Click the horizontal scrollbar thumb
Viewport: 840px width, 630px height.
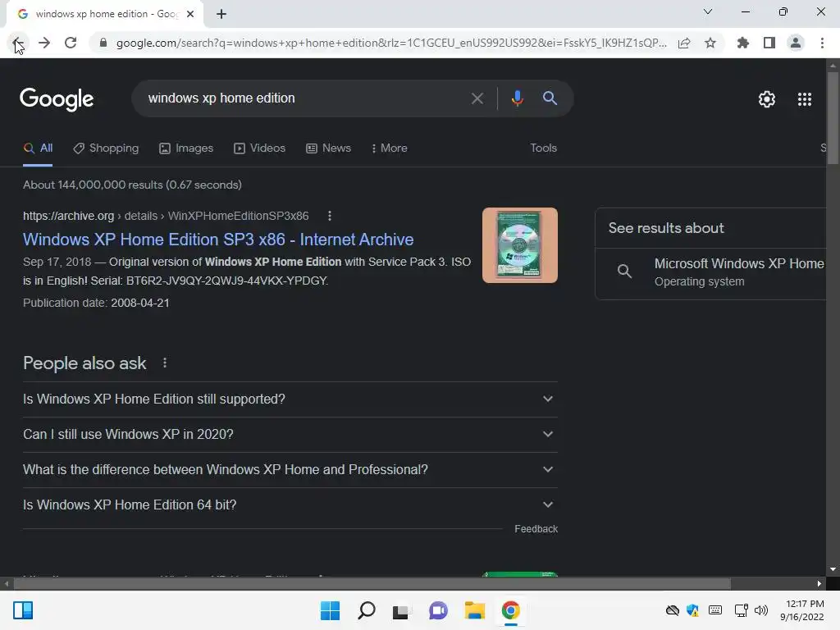pyautogui.click(x=372, y=583)
